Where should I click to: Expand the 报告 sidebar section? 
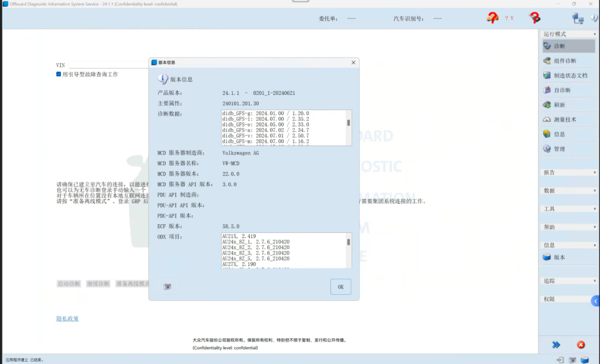[x=568, y=173]
